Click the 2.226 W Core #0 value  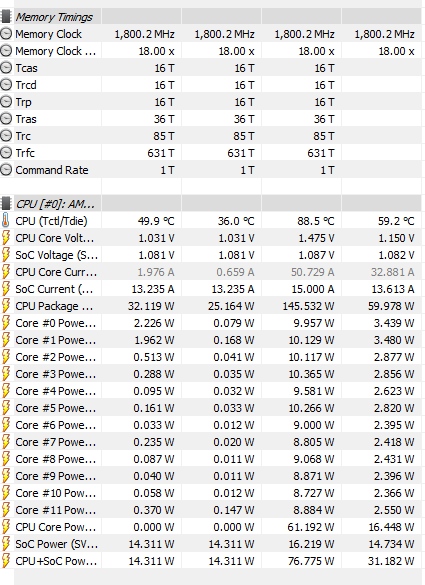[x=154, y=323]
